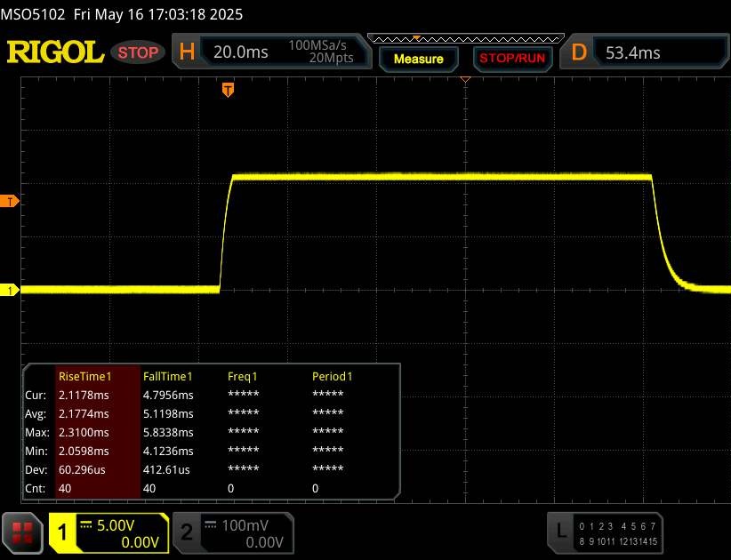Toggle channel 1 with 5.00V scale
This screenshot has width=731, height=560.
click(108, 533)
